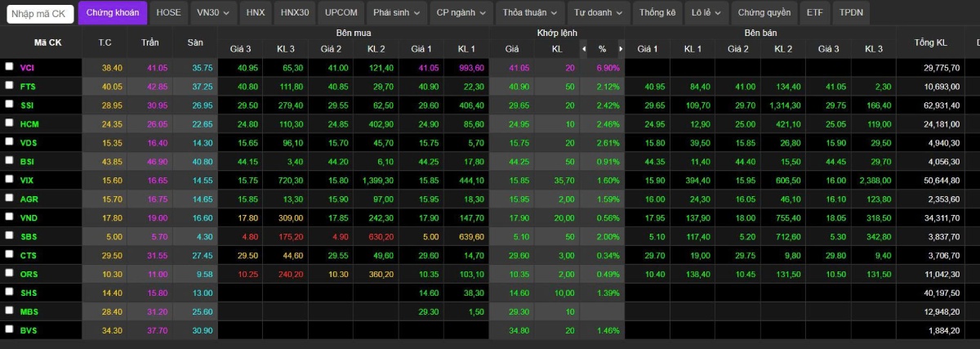980x349 pixels.
Task: Select the SSI row checkbox
Action: pyautogui.click(x=9, y=104)
